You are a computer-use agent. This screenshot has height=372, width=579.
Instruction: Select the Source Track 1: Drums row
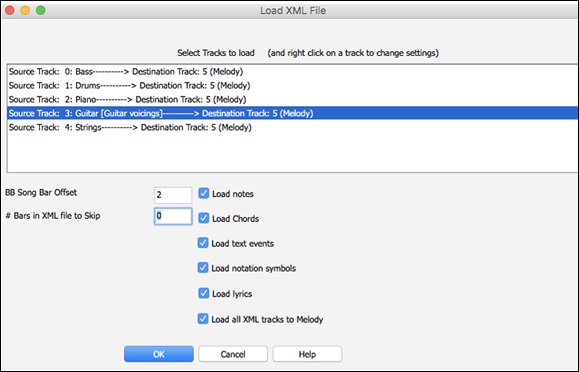coord(293,86)
